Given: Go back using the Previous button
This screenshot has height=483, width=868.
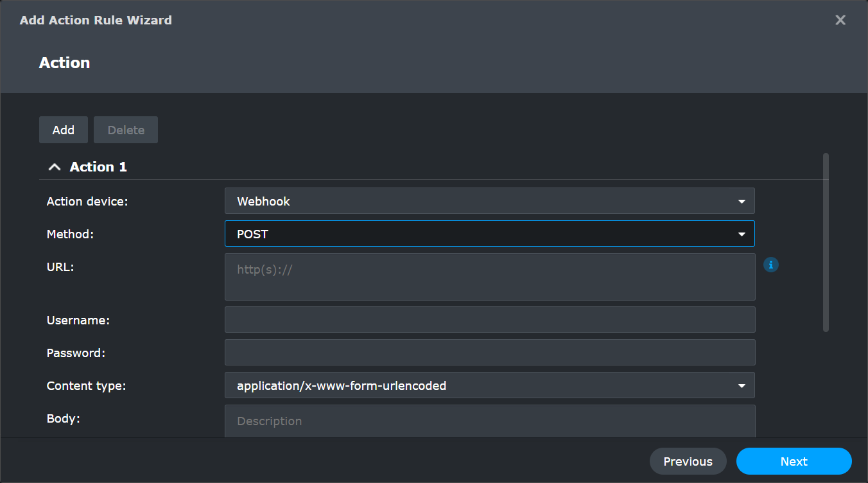Looking at the screenshot, I should click(x=688, y=461).
